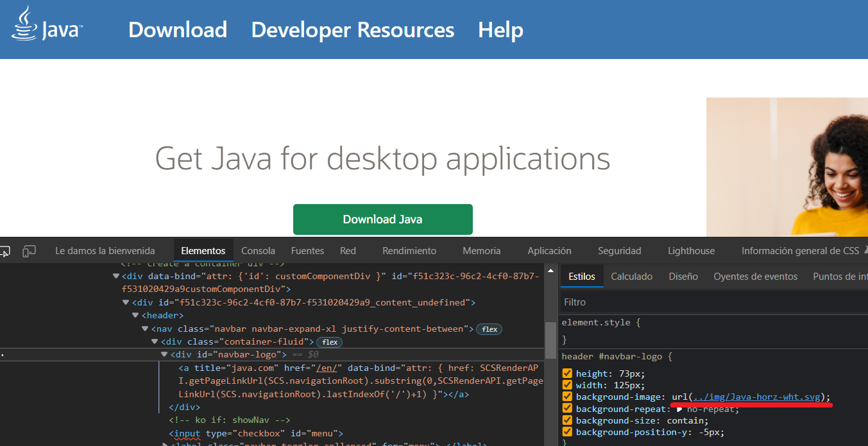Collapse the nav navbar element node
Screen dimensions: 868x446
pyautogui.click(x=146, y=329)
